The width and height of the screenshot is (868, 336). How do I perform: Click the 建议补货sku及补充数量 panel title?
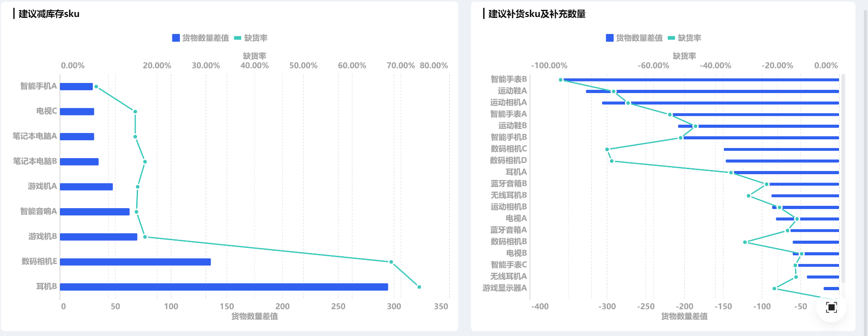point(536,14)
